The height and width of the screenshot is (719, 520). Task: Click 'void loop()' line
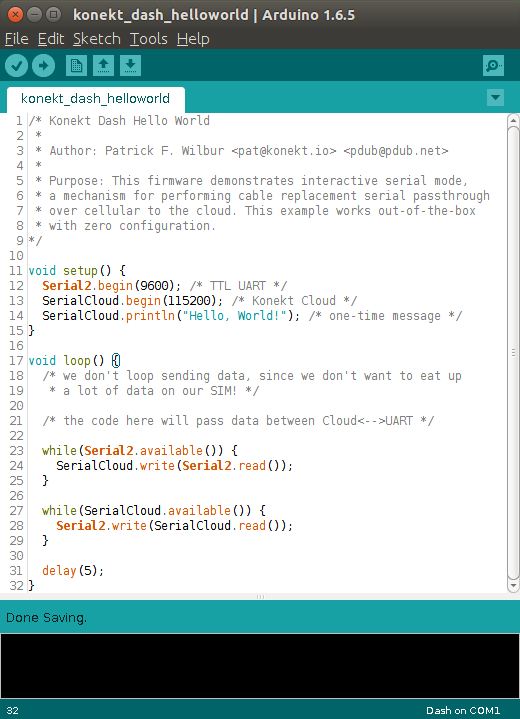coord(74,361)
